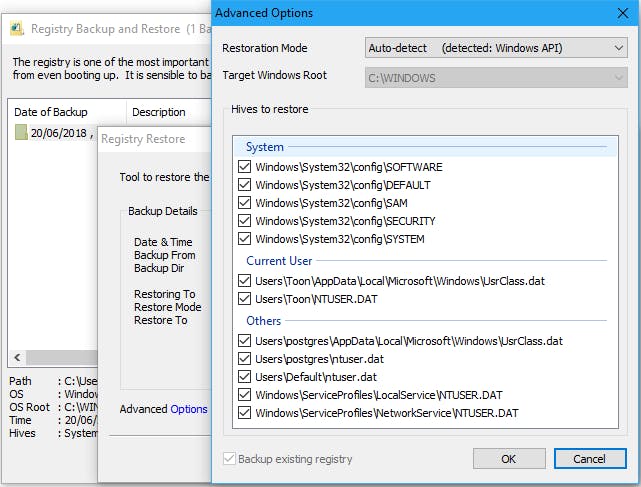Toggle the config\SECURITY hive checkbox
The height and width of the screenshot is (487, 641).
click(245, 221)
